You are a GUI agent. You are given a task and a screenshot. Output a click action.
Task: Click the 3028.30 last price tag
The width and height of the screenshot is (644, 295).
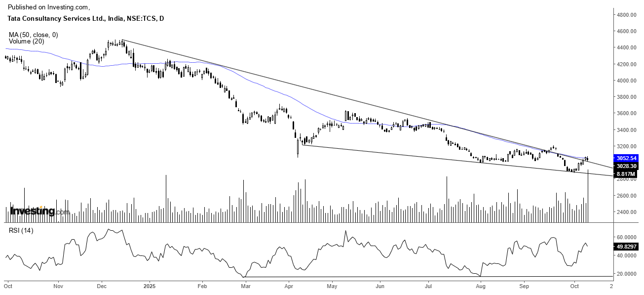click(627, 167)
